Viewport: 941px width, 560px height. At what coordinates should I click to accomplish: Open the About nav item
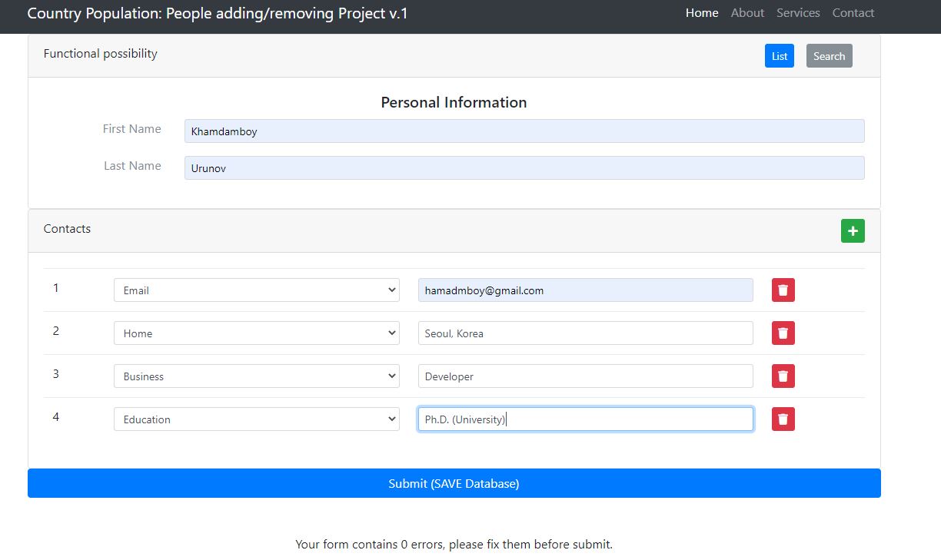pos(747,13)
